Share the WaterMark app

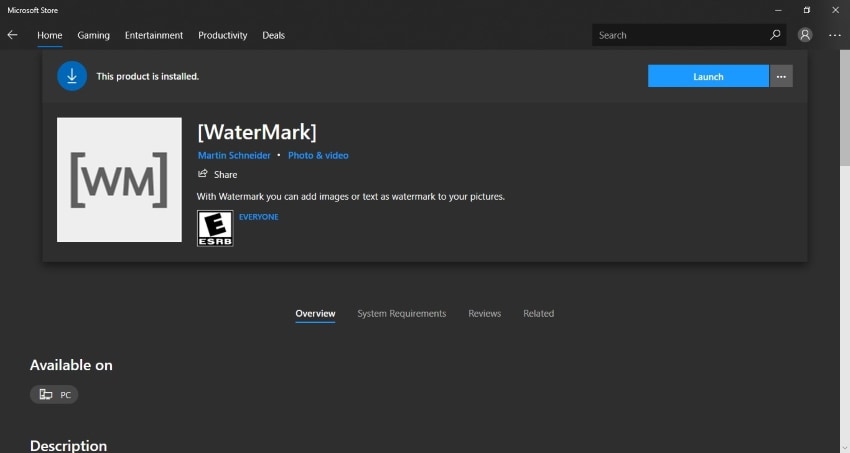(x=217, y=174)
